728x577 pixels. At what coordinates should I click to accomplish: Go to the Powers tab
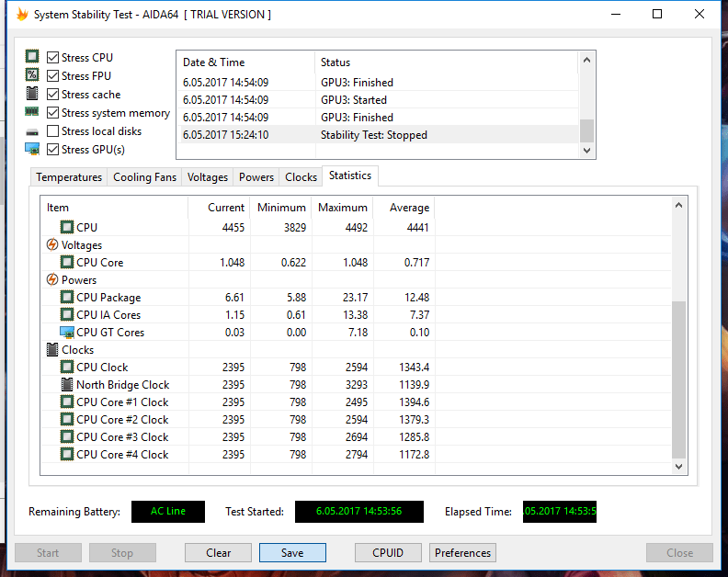tap(256, 177)
